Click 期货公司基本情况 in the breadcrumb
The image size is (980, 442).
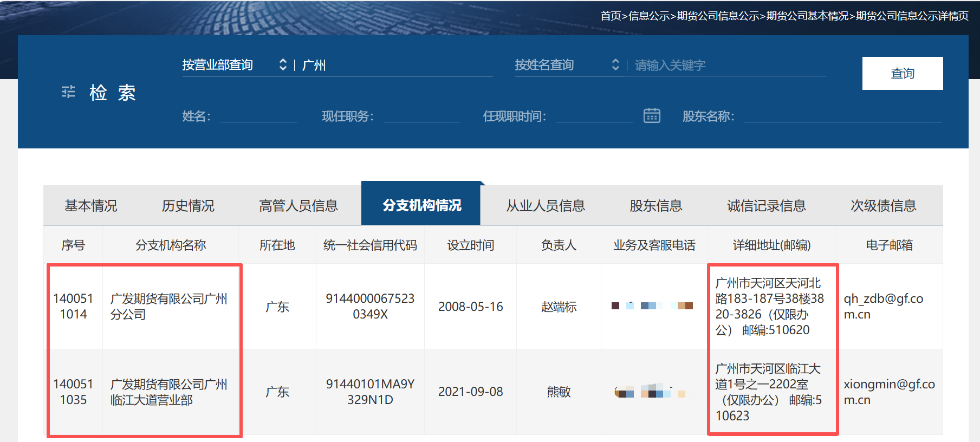(808, 16)
